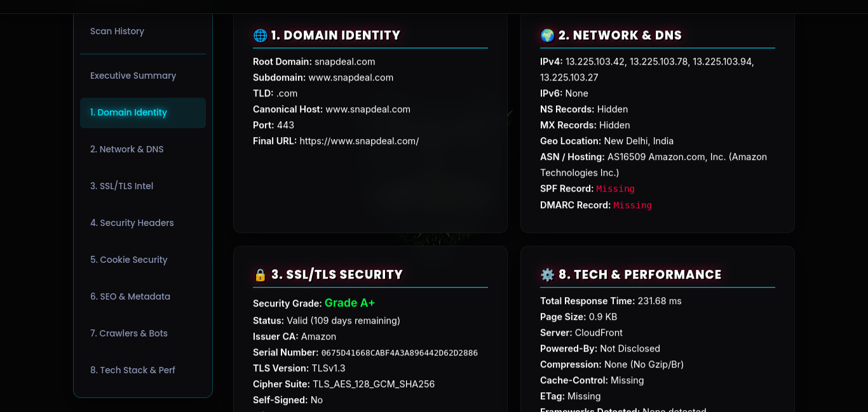
Task: Click Geo Location New Delhi, India
Action: pyautogui.click(x=639, y=141)
